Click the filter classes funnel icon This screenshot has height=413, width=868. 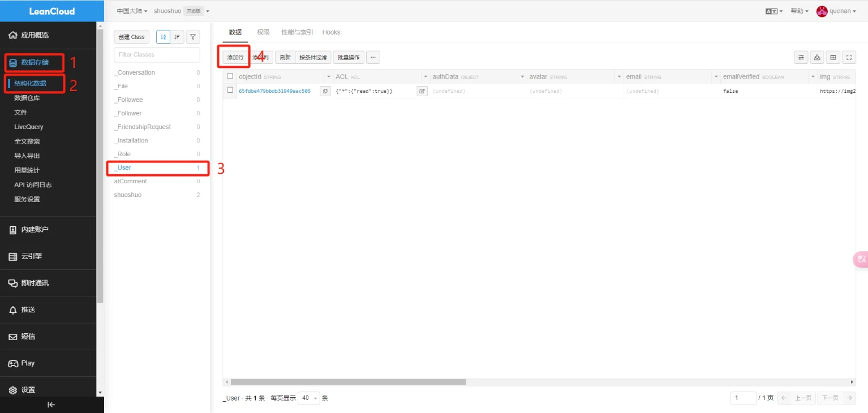point(193,37)
